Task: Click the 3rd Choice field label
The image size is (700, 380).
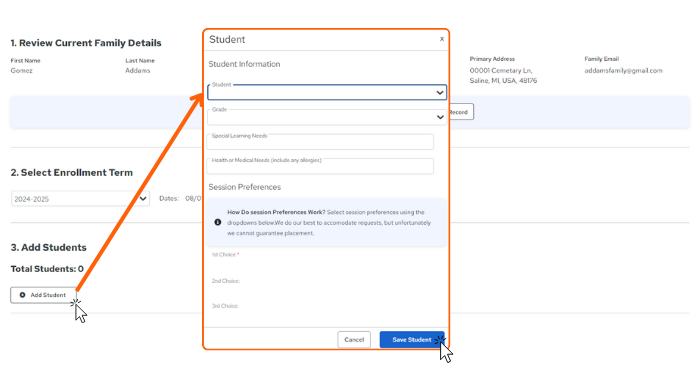Action: coord(225,306)
